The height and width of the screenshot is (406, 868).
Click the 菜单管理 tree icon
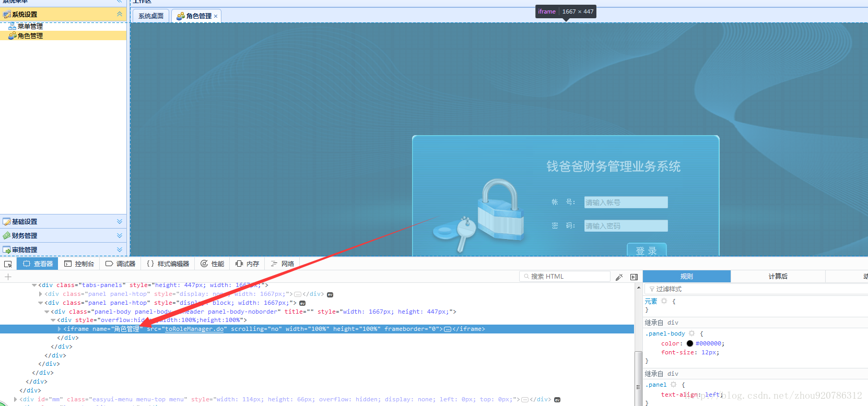tap(12, 26)
